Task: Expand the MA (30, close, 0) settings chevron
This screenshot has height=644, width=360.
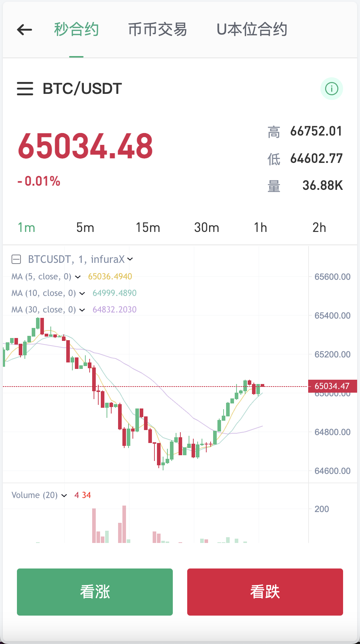Action: pos(82,310)
